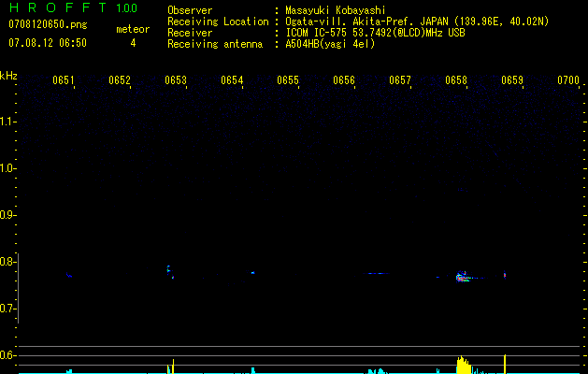Click the 0657 time axis marker
The image size is (588, 374).
(x=400, y=80)
